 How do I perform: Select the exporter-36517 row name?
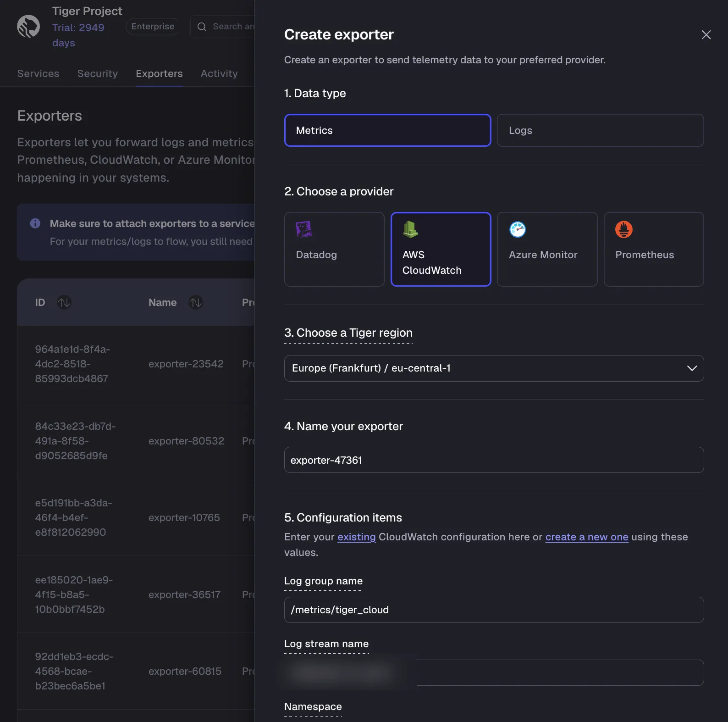click(x=184, y=595)
